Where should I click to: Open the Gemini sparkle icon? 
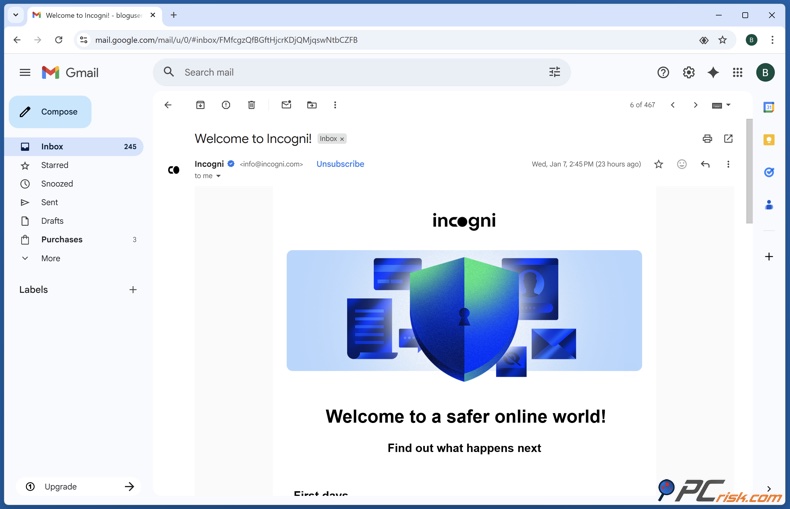pos(713,73)
